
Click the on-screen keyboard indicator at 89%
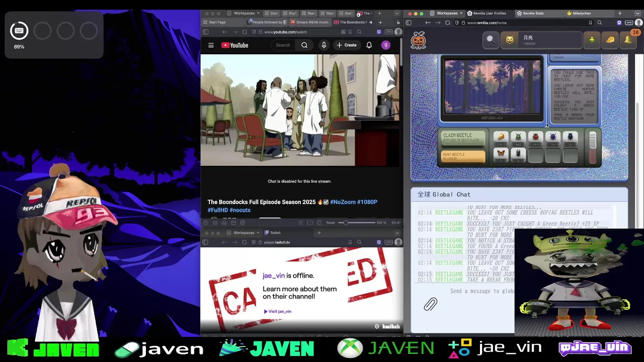[x=19, y=31]
